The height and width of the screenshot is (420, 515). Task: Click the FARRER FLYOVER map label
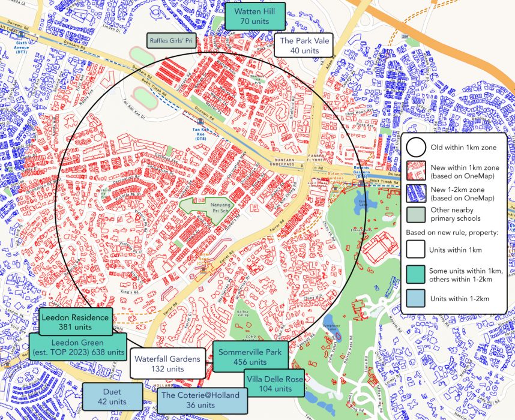[x=316, y=158]
